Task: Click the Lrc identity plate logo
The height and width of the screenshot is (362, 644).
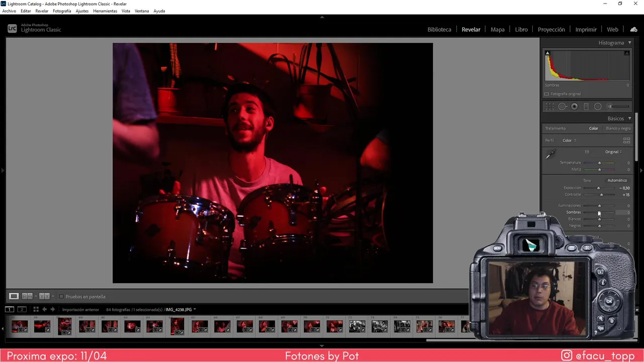Action: (12, 29)
